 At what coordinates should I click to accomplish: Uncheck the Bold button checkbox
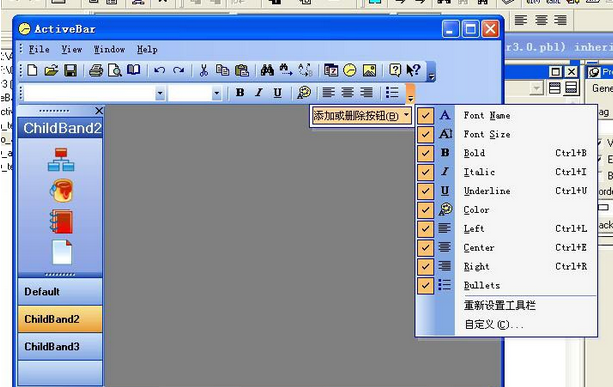425,153
